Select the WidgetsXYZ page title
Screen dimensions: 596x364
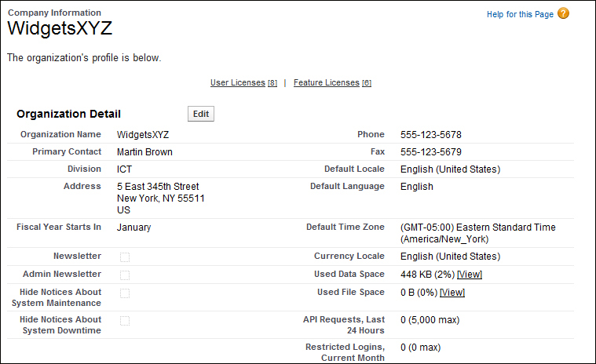[x=60, y=28]
